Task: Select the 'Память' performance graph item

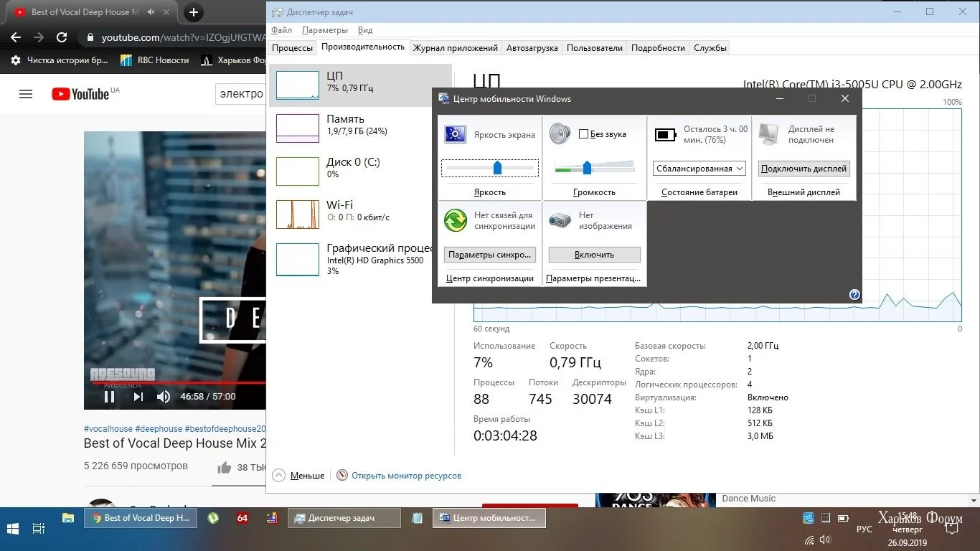Action: tap(344, 125)
